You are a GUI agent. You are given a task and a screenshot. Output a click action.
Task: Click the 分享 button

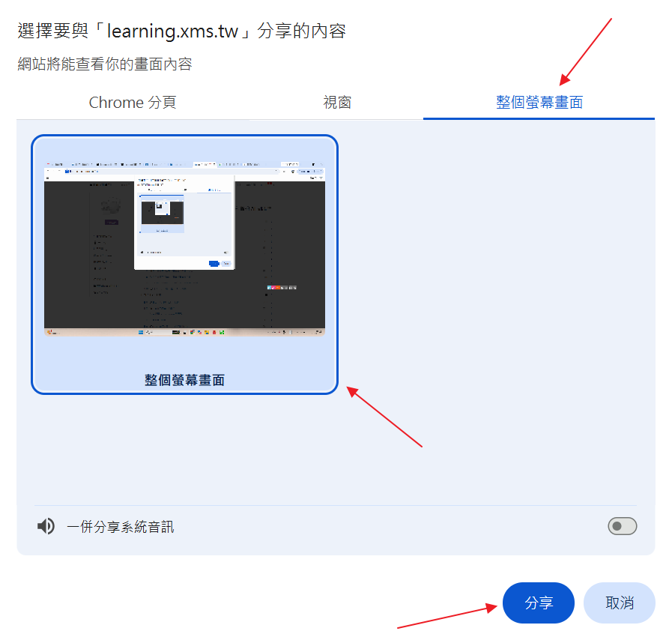click(539, 603)
